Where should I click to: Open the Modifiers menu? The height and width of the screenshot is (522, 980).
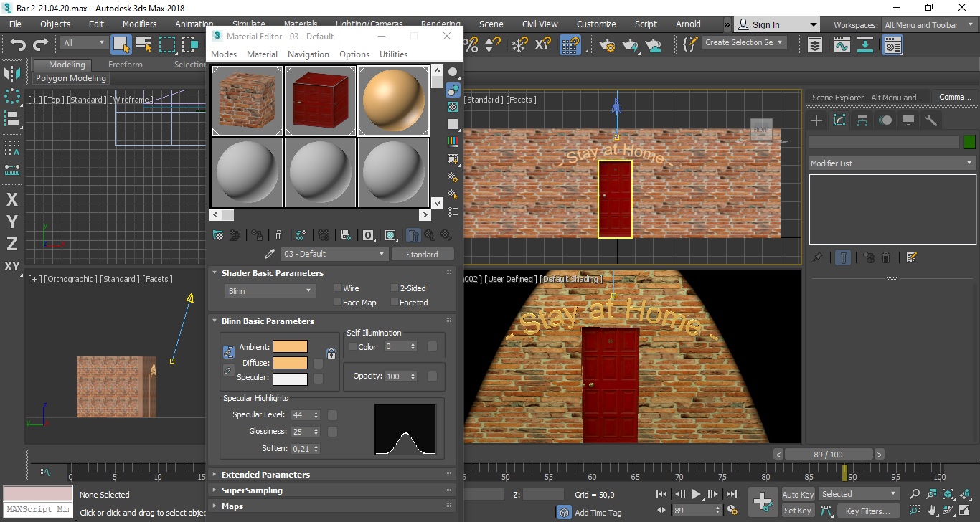[139, 24]
